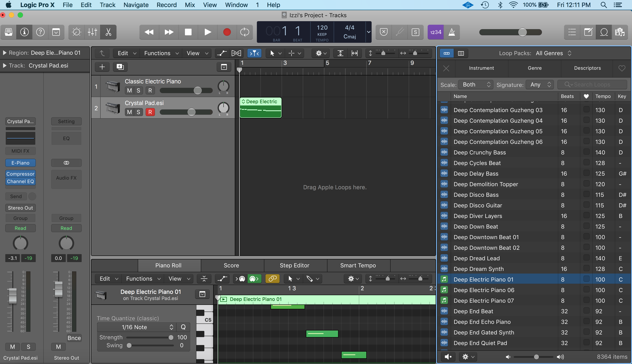
Task: Switch to the Score tab
Action: (231, 265)
